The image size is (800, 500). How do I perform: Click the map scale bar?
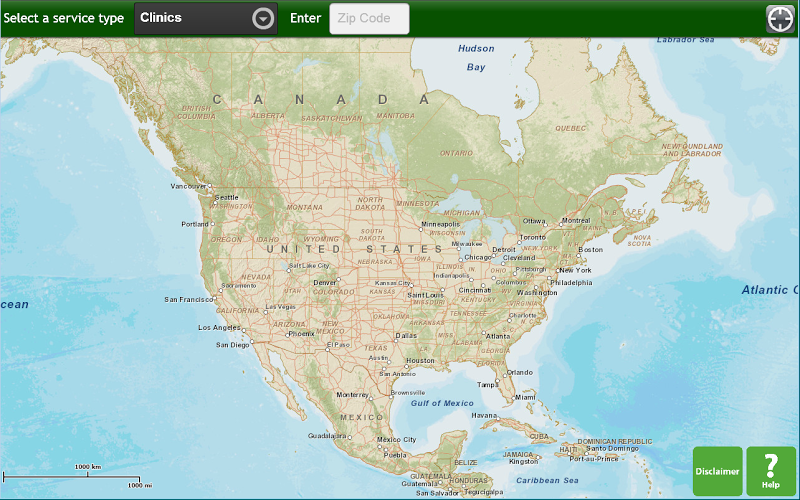click(71, 478)
